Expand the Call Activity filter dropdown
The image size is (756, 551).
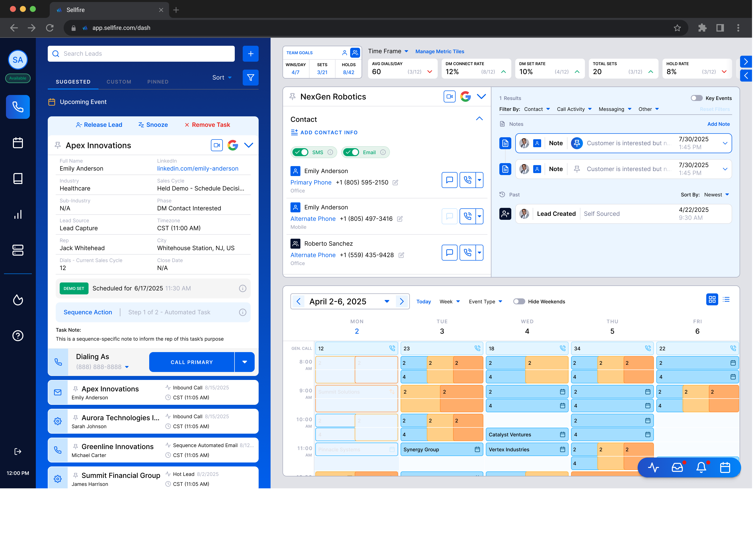[x=574, y=109]
